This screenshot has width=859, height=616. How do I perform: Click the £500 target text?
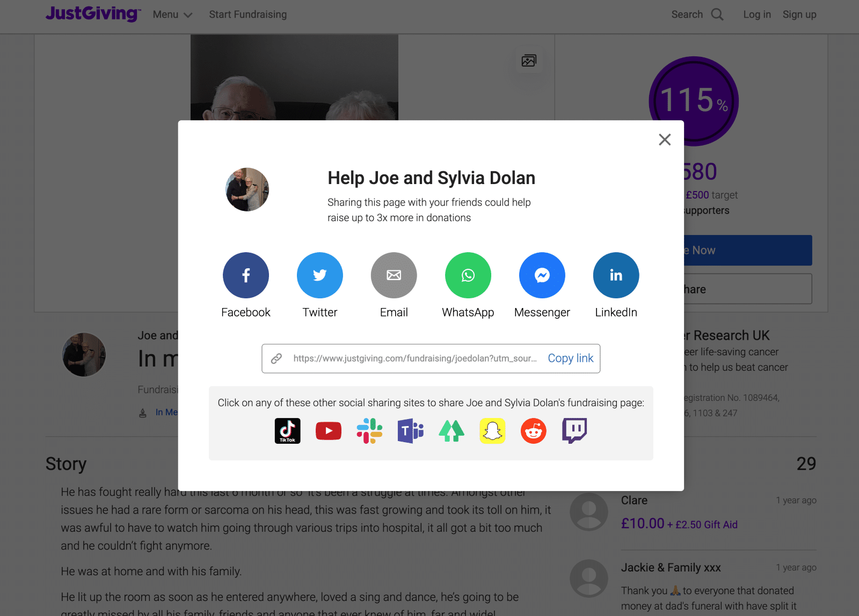[x=711, y=195]
